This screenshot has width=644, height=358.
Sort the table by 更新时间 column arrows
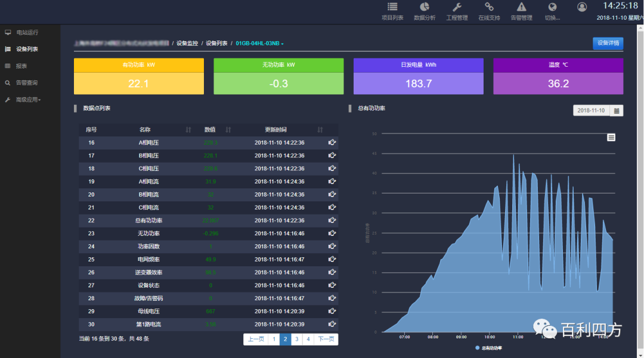[x=320, y=130]
